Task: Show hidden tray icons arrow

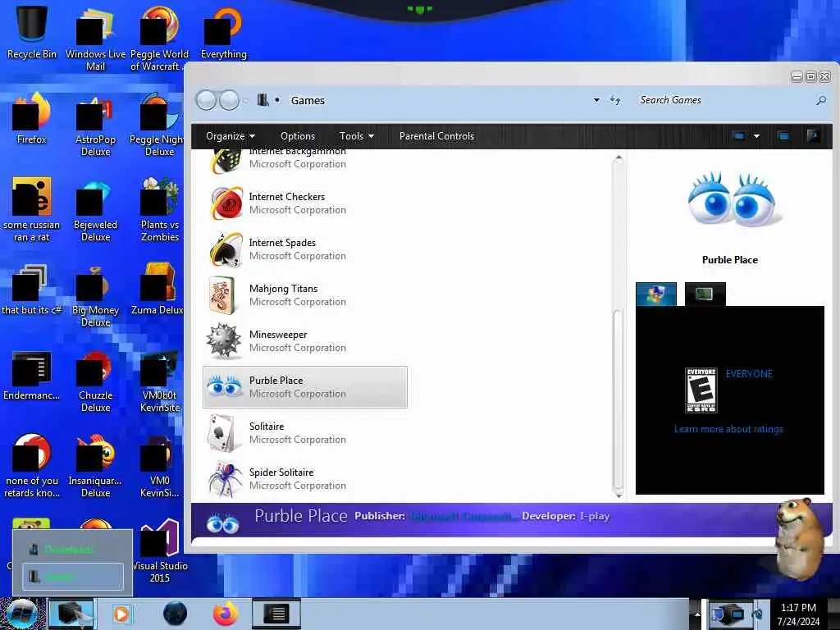Action: (x=697, y=614)
